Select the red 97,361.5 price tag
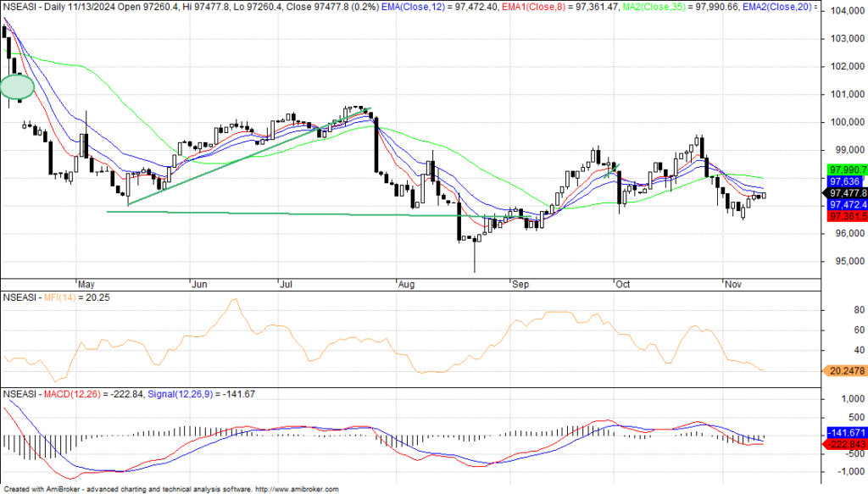This screenshot has width=868, height=494. tap(844, 217)
